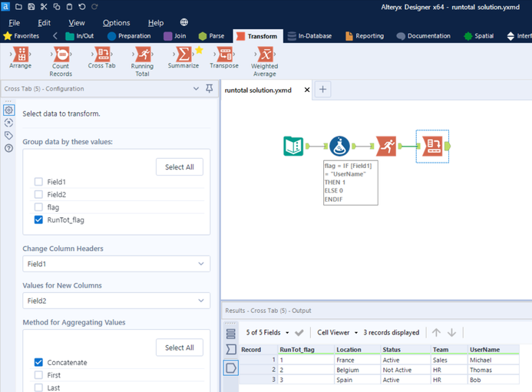This screenshot has width=532, height=392.
Task: Click Select All under Group data
Action: click(180, 166)
